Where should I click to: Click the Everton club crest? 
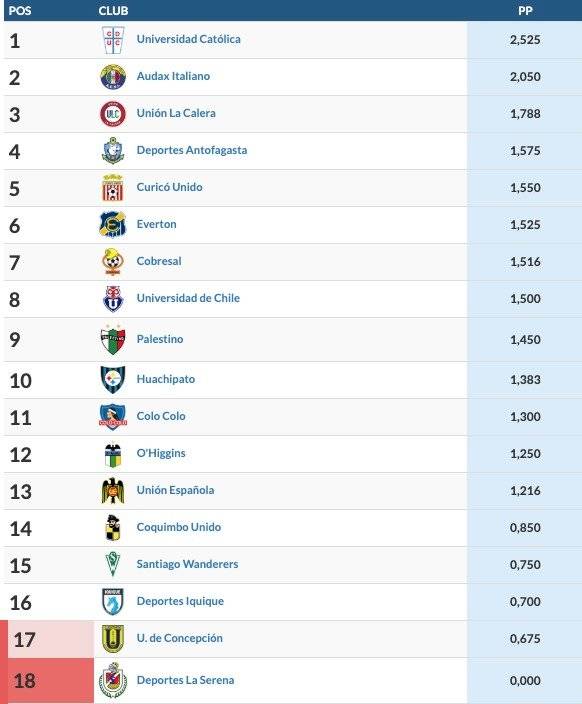113,224
